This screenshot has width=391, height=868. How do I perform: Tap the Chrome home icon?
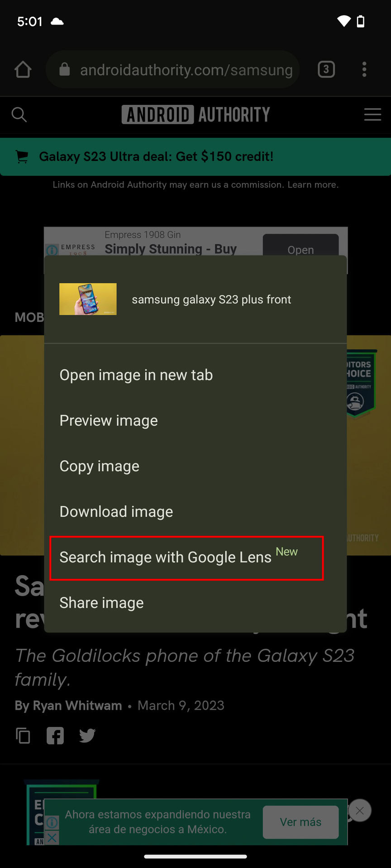(23, 70)
